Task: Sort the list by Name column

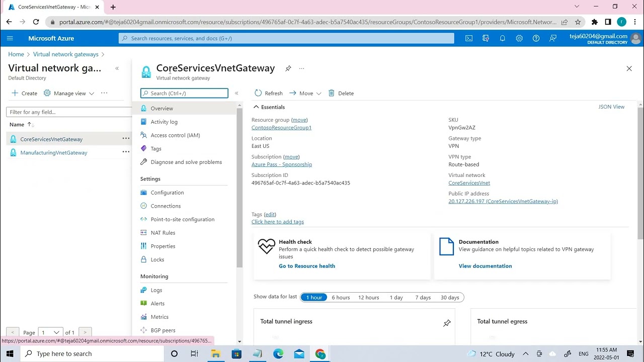Action: tap(21, 124)
